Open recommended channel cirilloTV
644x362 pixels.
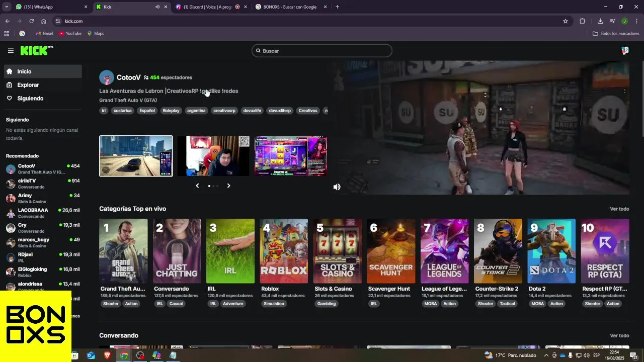coord(43,184)
